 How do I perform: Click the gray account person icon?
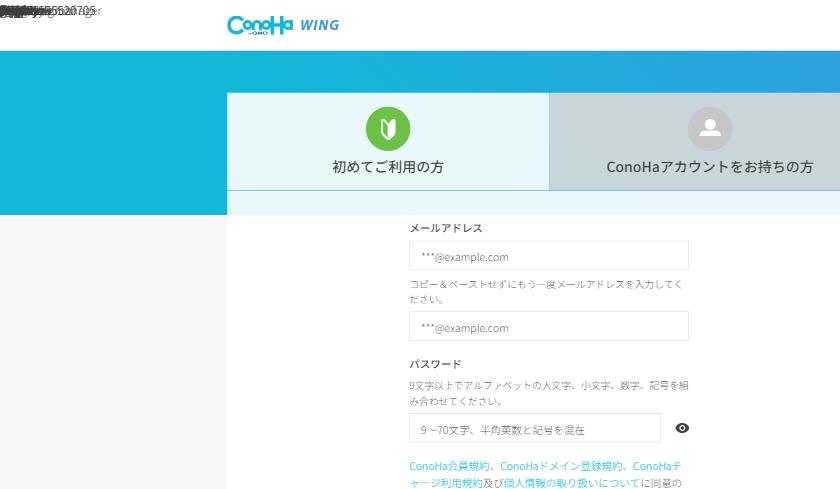pos(710,129)
